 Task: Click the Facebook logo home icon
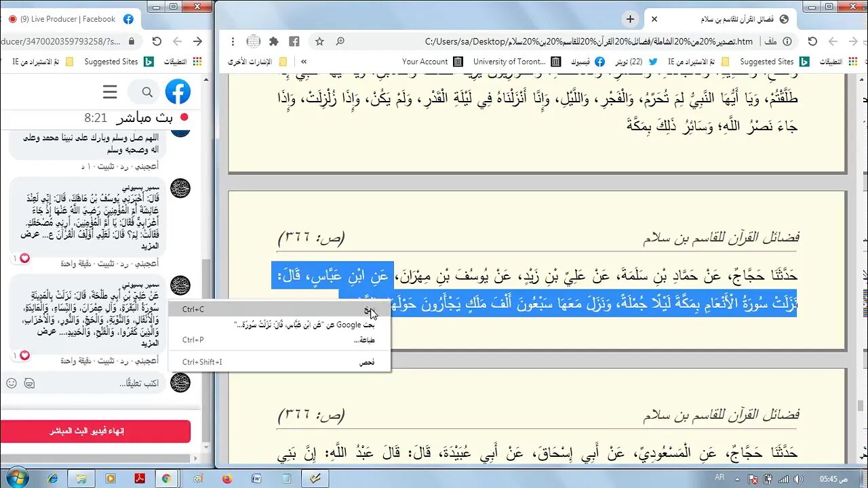coord(178,91)
